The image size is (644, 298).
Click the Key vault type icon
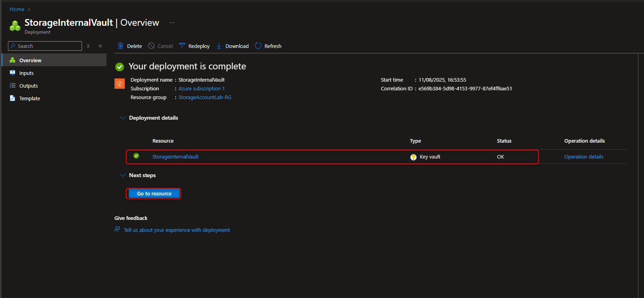tap(413, 157)
